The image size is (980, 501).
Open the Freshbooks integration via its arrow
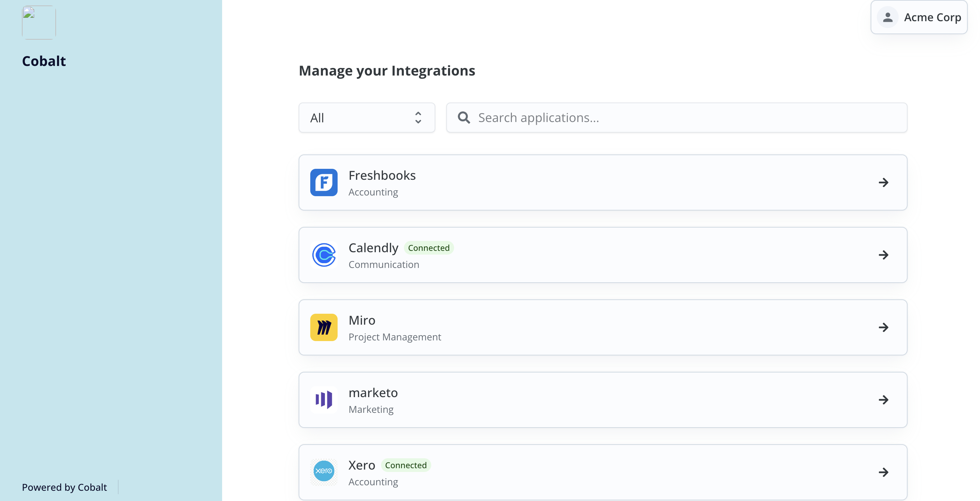point(884,182)
